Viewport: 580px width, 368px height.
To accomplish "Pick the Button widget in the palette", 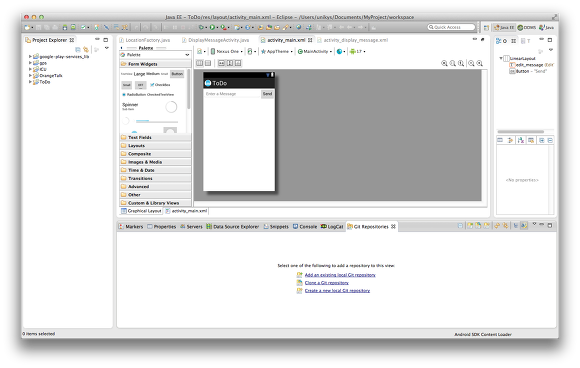I will click(x=177, y=74).
